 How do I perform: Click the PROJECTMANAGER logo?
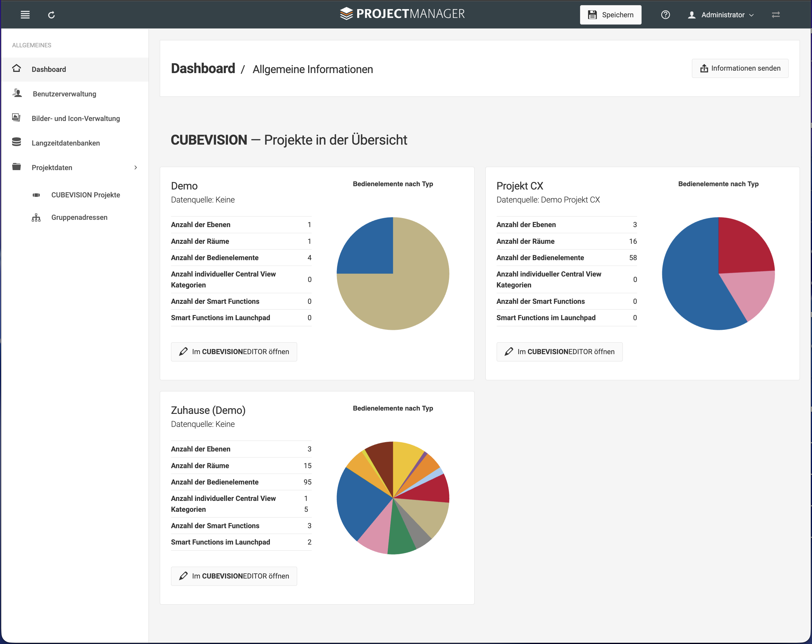pos(402,14)
